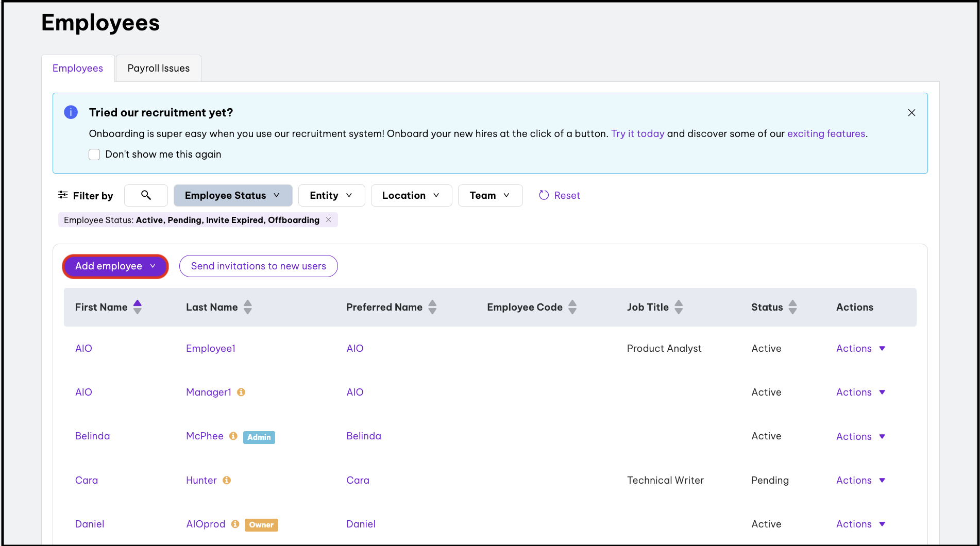Image resolution: width=980 pixels, height=546 pixels.
Task: Switch to the Payroll Issues tab
Action: pyautogui.click(x=158, y=68)
